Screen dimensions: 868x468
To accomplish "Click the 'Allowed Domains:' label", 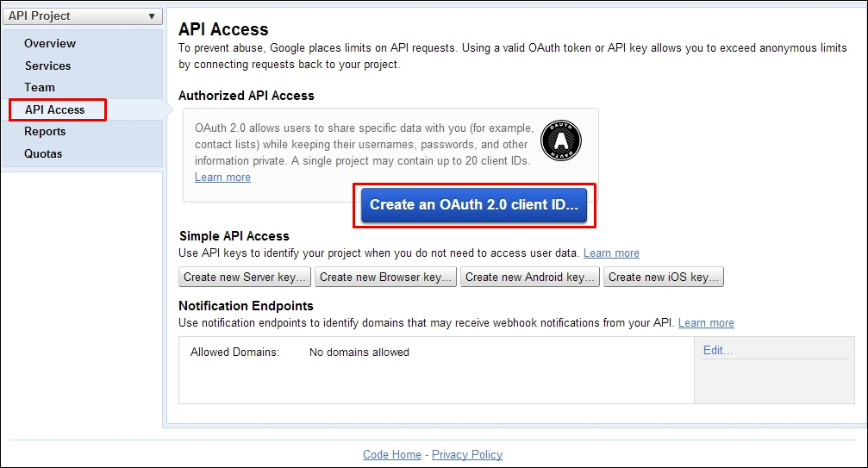I will coord(234,352).
